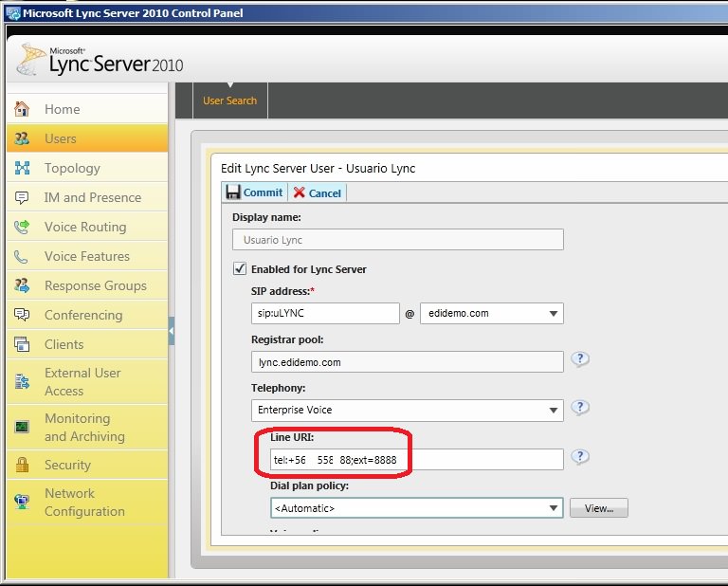The height and width of the screenshot is (586, 728).
Task: Click the External User Access icon
Action: click(22, 382)
